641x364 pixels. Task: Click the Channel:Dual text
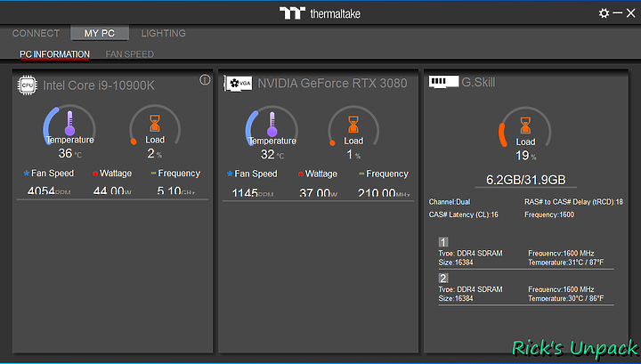point(450,202)
